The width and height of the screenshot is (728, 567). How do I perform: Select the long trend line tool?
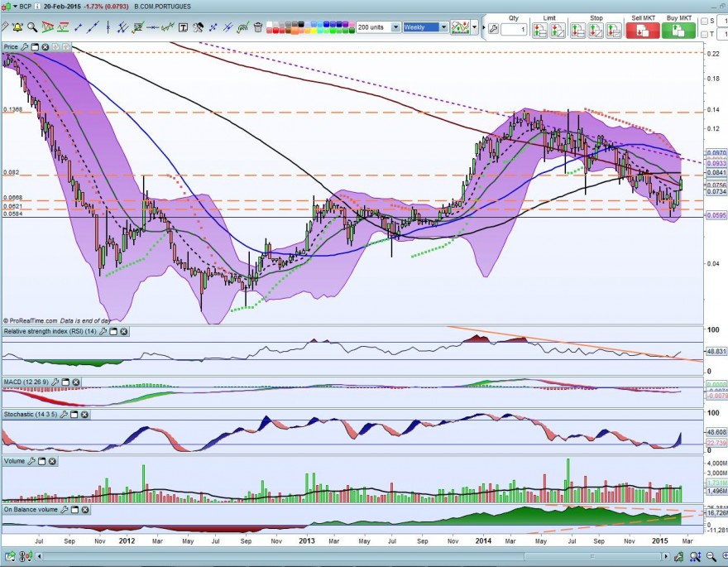pyautogui.click(x=93, y=27)
